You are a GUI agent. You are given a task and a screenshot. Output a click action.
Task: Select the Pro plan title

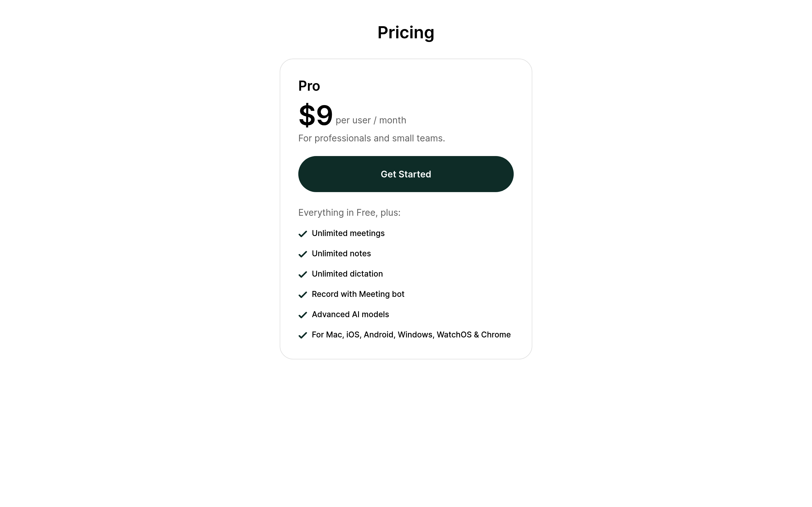[x=309, y=86]
